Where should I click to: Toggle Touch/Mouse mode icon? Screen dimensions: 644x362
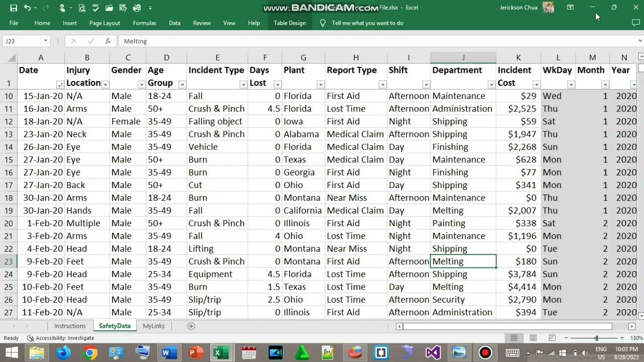tap(63, 8)
